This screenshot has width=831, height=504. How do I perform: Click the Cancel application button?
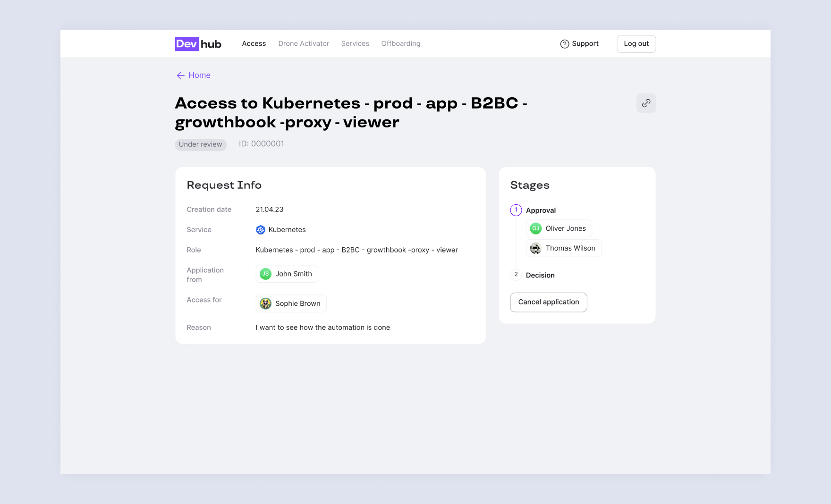549,302
